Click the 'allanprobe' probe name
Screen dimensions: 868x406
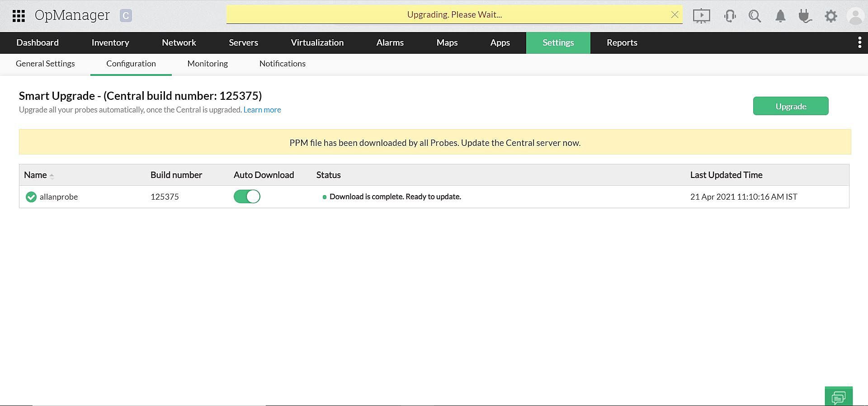point(59,197)
